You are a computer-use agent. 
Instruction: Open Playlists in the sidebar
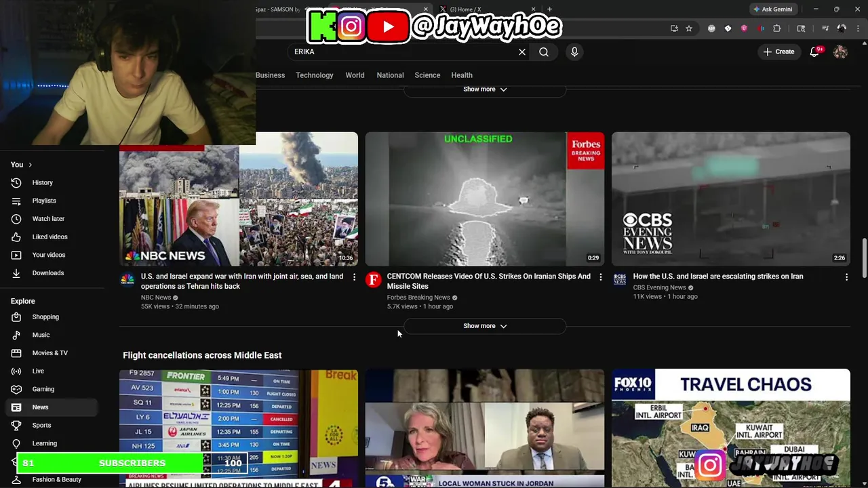[52, 201]
